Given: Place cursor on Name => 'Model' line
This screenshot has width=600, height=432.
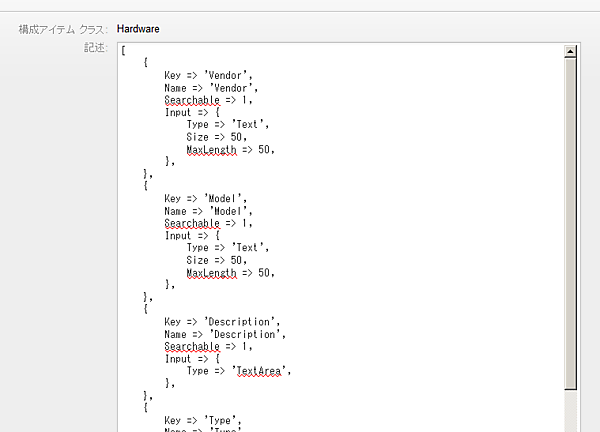Looking at the screenshot, I should tap(214, 211).
